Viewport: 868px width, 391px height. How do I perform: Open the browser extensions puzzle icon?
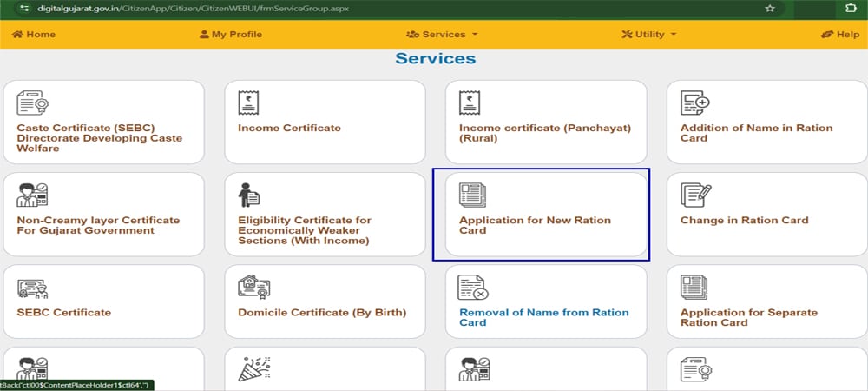[851, 9]
